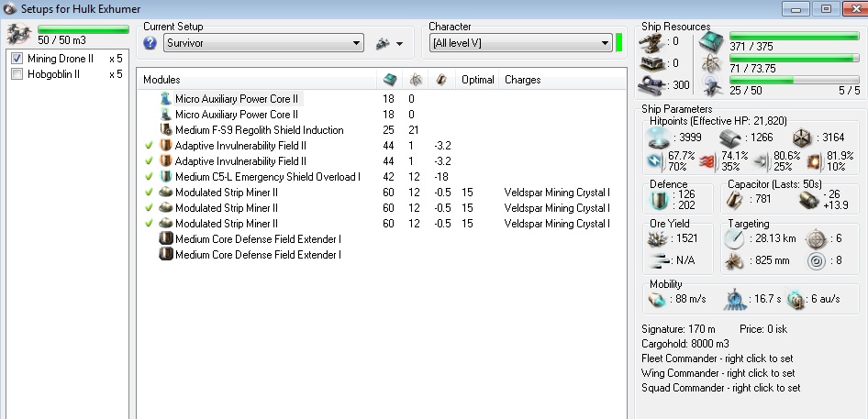The width and height of the screenshot is (868, 419).
Task: Click the armor hitpoints icon showing 1266
Action: click(732, 138)
